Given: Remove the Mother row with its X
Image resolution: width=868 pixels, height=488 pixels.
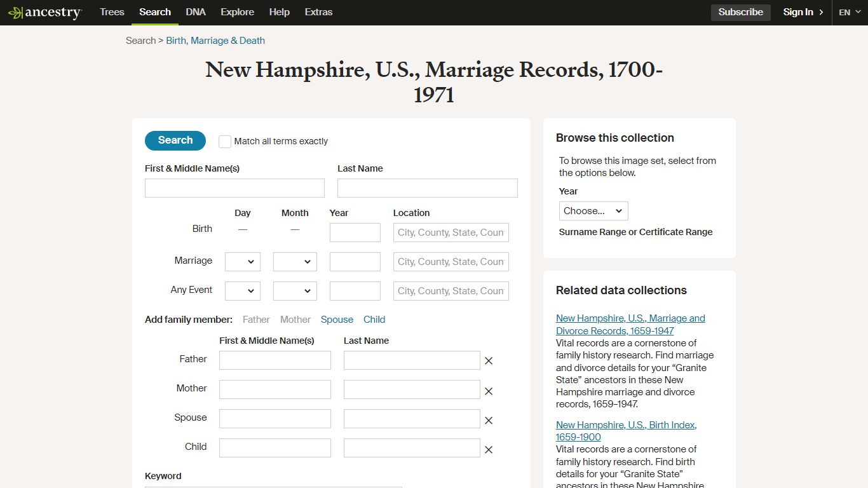Looking at the screenshot, I should (489, 391).
